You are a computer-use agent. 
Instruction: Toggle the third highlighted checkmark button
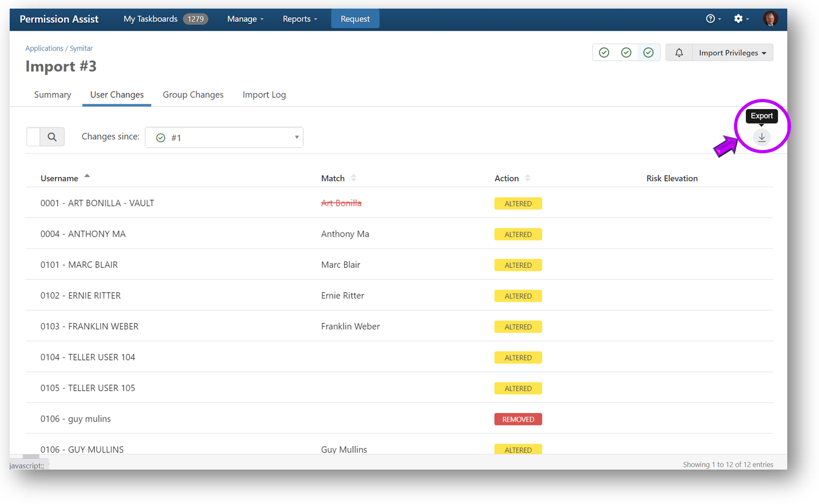click(648, 53)
